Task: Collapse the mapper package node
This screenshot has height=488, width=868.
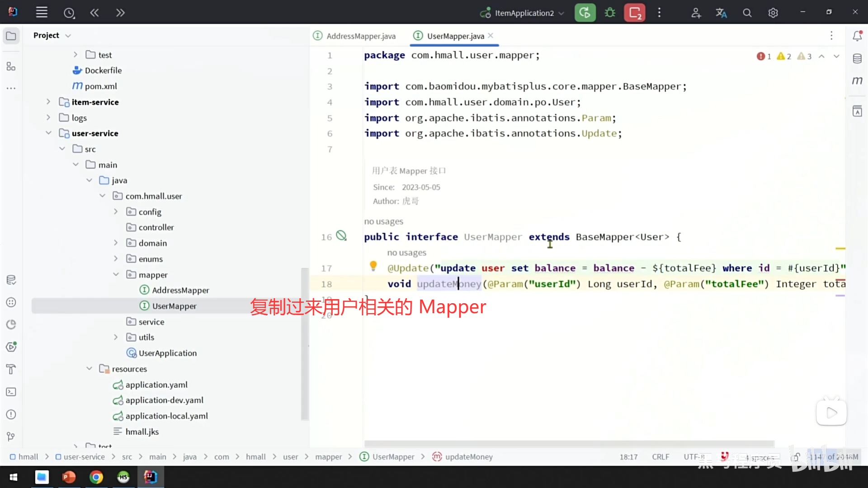Action: [116, 275]
